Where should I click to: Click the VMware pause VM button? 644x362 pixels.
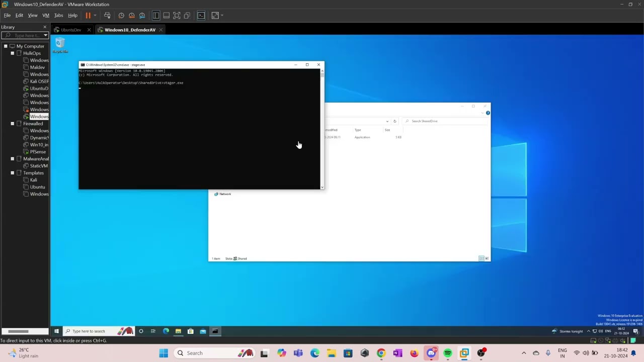tap(88, 16)
